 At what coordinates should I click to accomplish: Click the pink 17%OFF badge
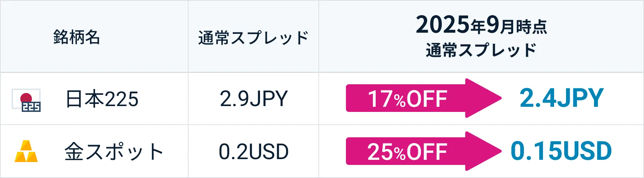[407, 98]
